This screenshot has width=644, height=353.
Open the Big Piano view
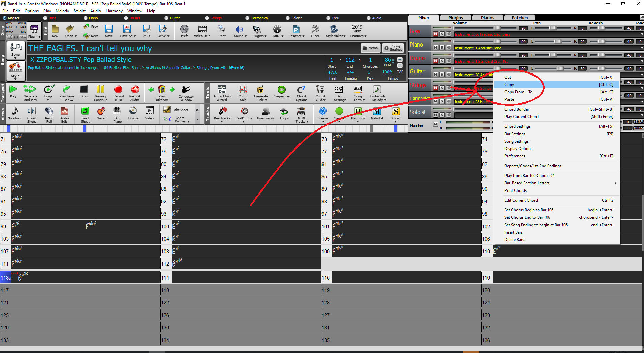click(117, 115)
